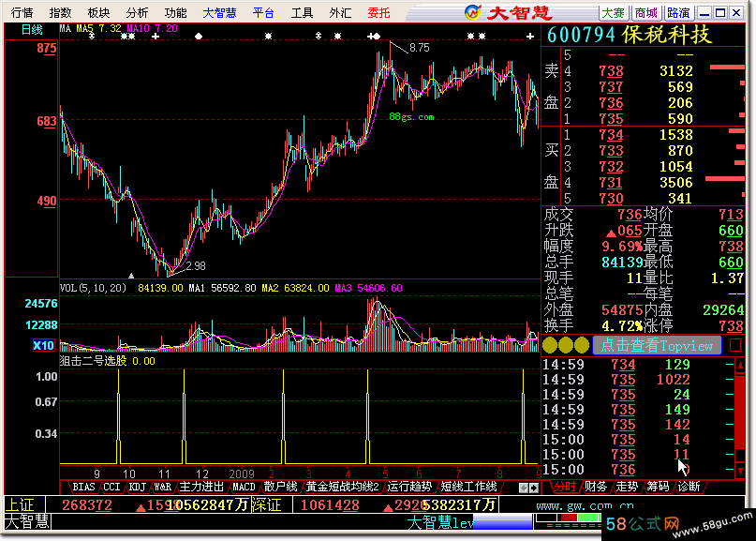
Task: Click the 日线 period label
Action: 32,30
